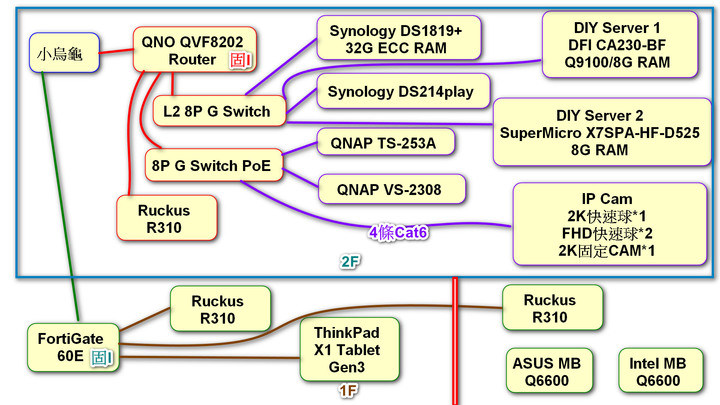
Task: Select the Intel MB Q6600 node
Action: coord(661,371)
